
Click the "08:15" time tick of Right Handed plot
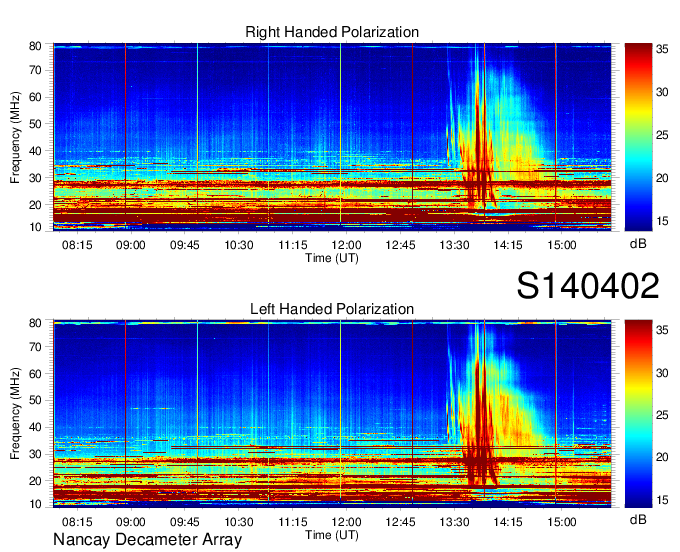[77, 245]
